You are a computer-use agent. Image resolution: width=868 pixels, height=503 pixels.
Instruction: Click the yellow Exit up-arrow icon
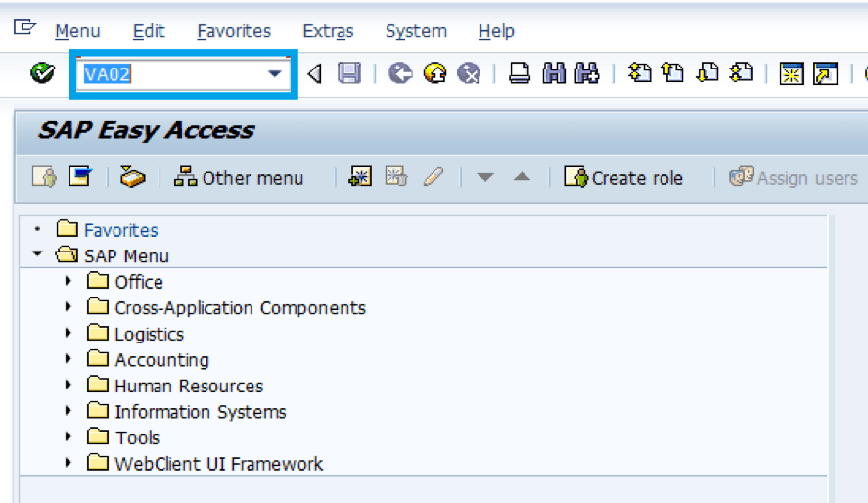click(x=435, y=73)
